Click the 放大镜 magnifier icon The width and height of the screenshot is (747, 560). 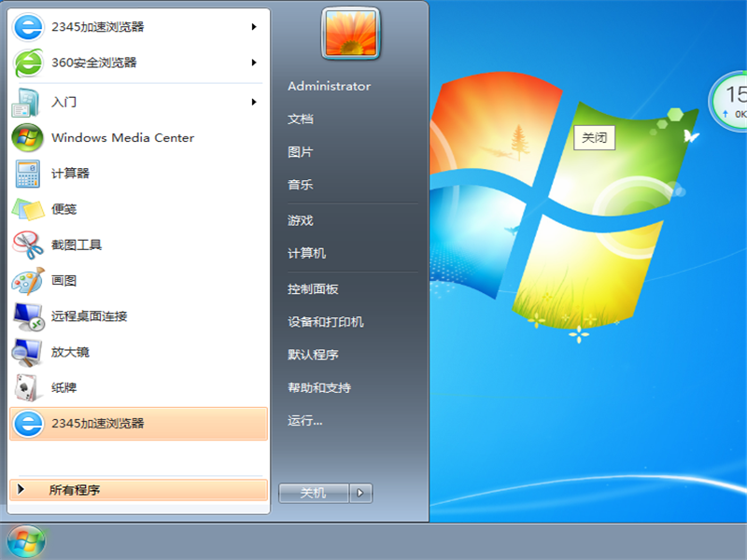pyautogui.click(x=27, y=353)
